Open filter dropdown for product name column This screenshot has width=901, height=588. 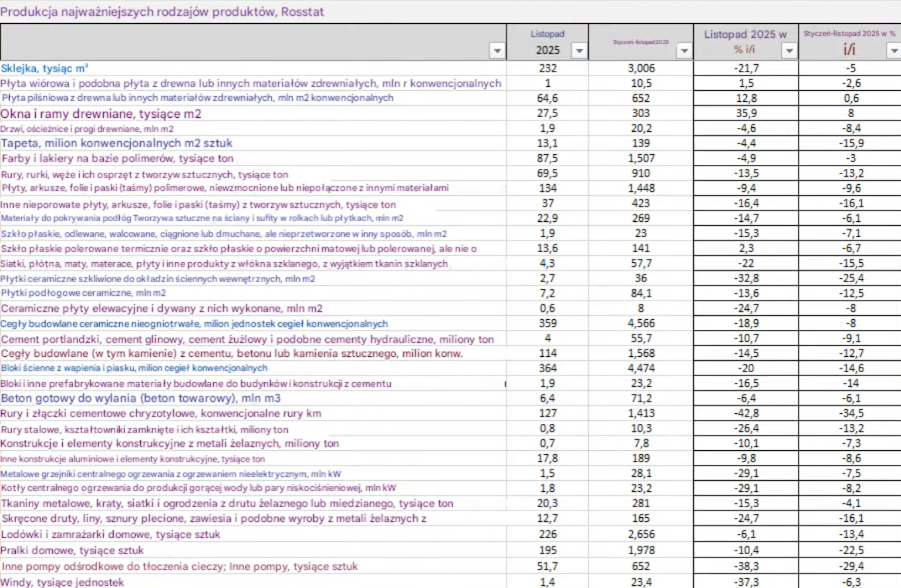click(497, 51)
